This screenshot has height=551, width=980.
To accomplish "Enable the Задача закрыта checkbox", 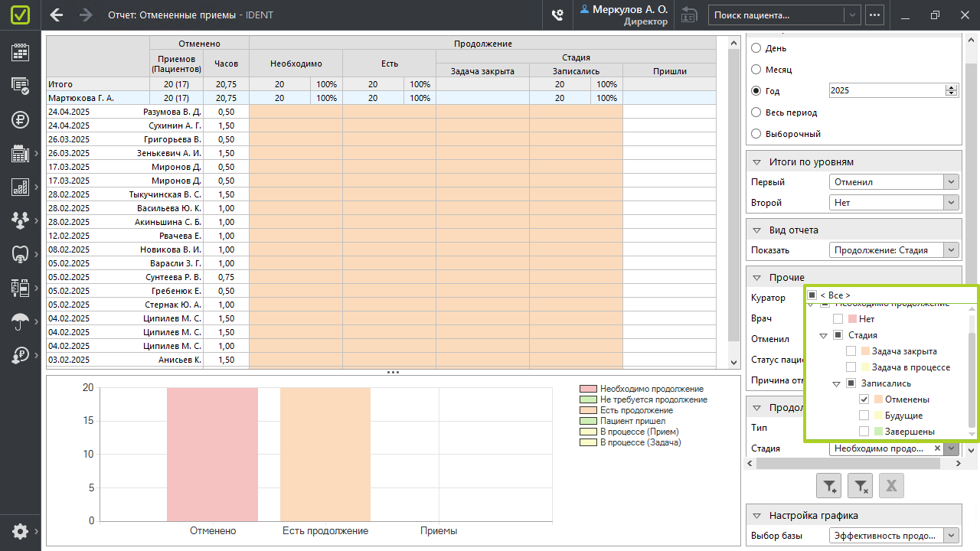I will 851,351.
